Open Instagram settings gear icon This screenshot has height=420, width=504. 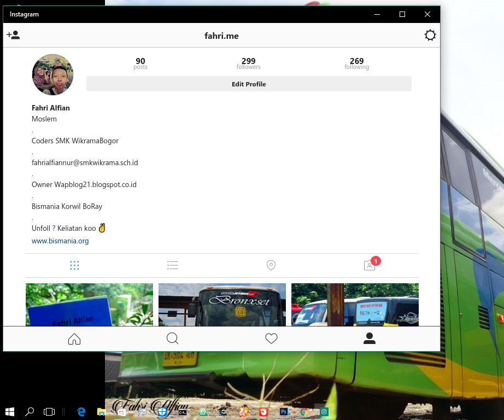[x=430, y=35]
